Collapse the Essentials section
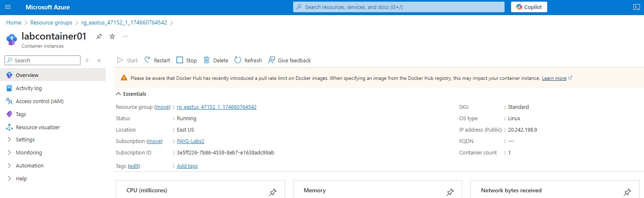The height and width of the screenshot is (198, 644). [131, 94]
